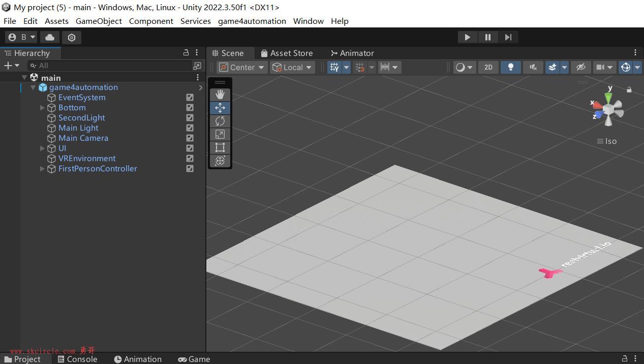Click the orientation gizmo Z axis cone
The height and width of the screenshot is (364, 644).
600,115
